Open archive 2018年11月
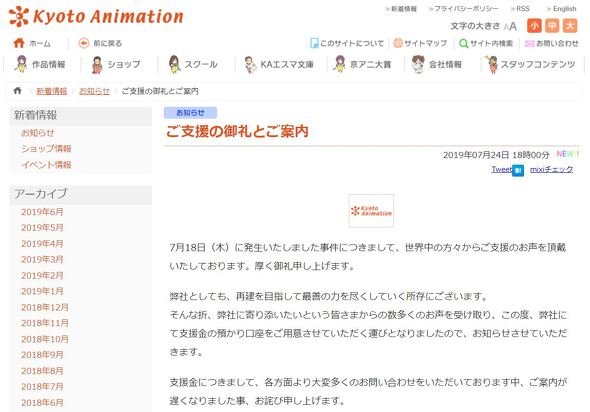The width and height of the screenshot is (590, 412). 45,323
